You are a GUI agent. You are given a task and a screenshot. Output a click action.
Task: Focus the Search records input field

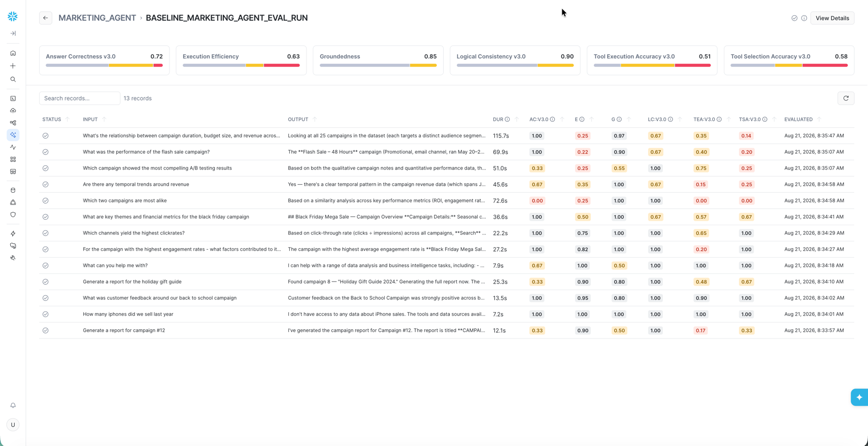(x=80, y=98)
